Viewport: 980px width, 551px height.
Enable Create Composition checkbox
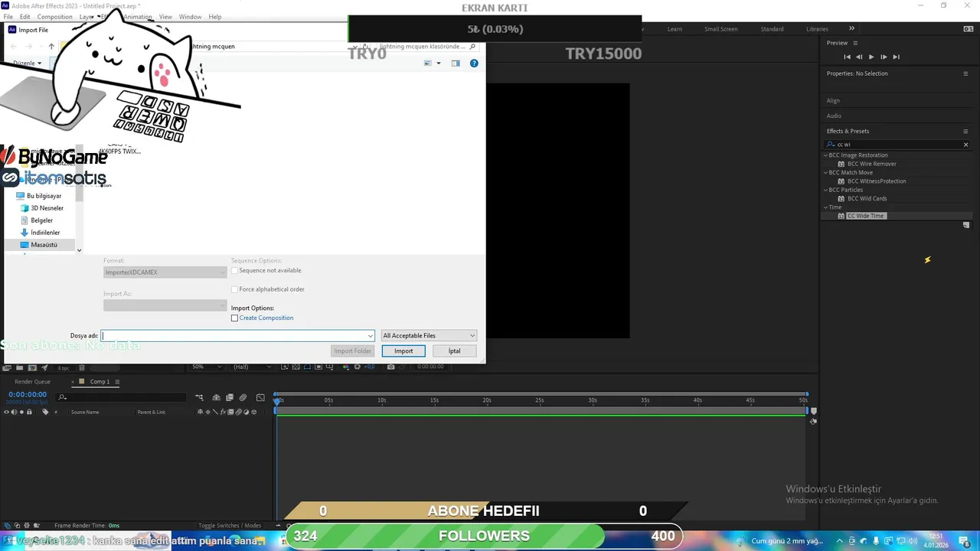coord(234,318)
